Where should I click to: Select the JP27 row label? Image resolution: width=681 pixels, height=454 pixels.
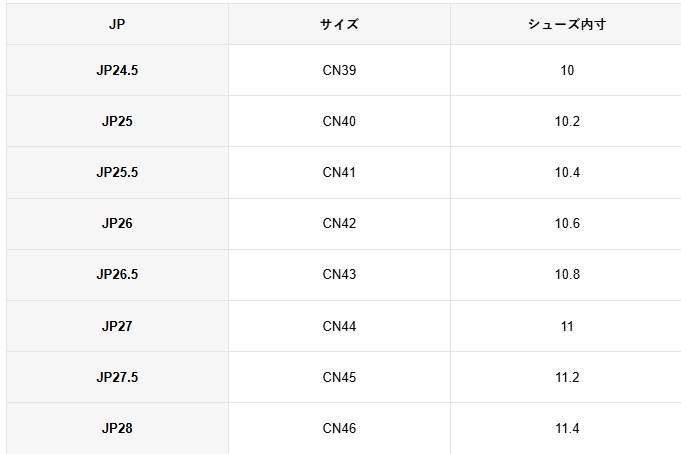tap(117, 326)
